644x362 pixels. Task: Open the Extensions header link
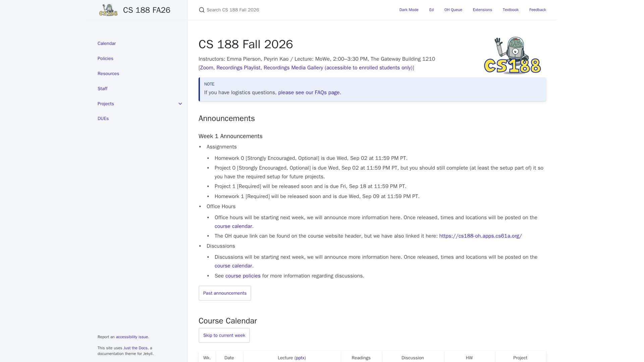point(482,10)
